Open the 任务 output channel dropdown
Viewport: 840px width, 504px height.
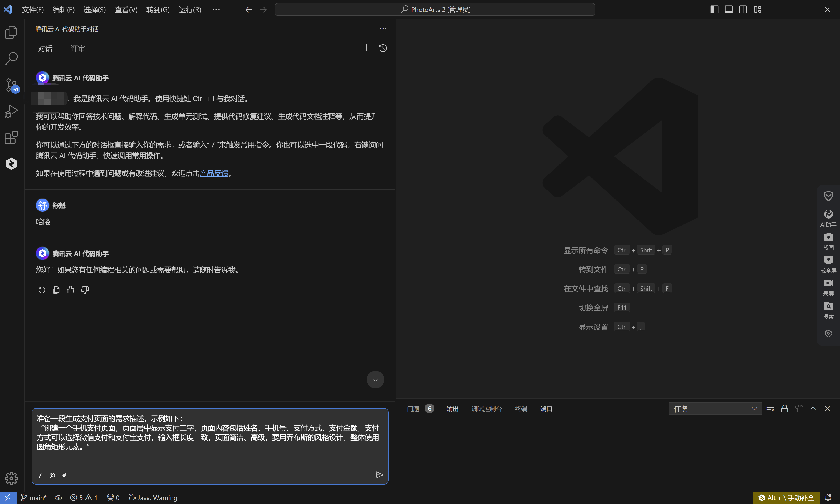[715, 409]
